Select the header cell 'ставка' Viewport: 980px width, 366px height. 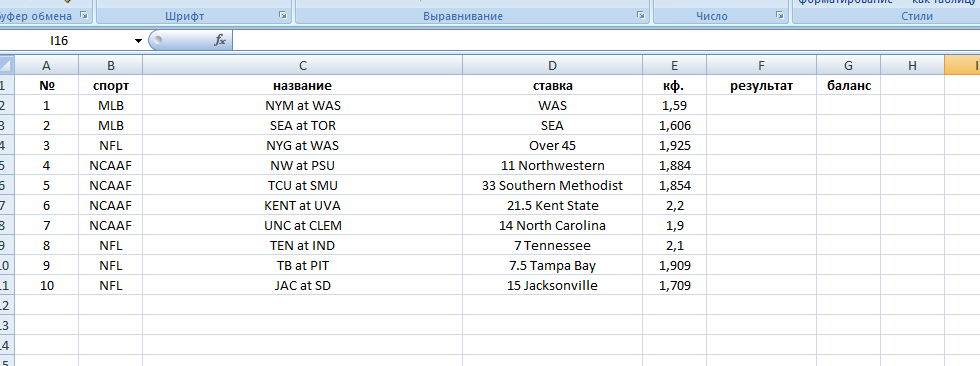pos(552,86)
